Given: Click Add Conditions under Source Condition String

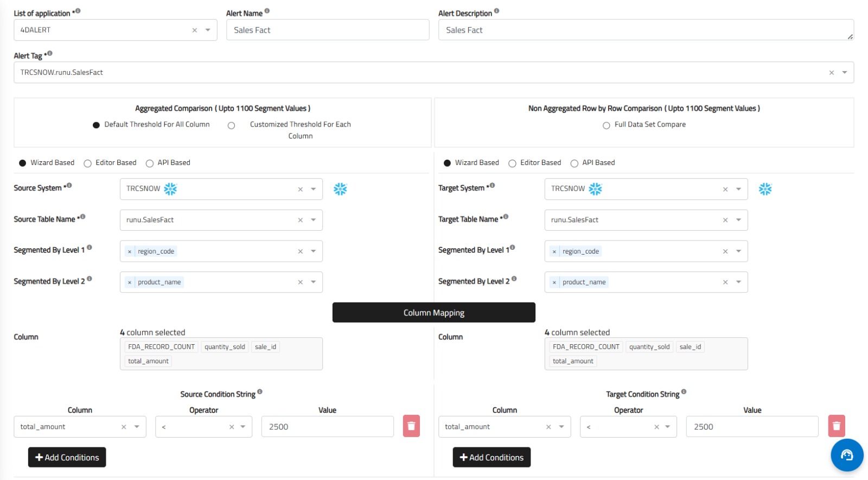Looking at the screenshot, I should coord(67,457).
